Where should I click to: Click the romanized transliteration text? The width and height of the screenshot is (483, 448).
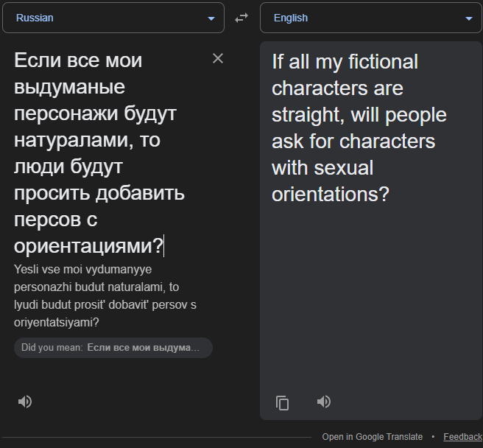(x=103, y=295)
